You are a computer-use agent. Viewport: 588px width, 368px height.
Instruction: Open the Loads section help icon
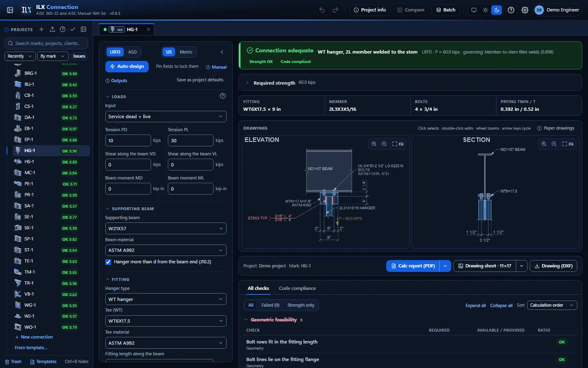coord(223,96)
